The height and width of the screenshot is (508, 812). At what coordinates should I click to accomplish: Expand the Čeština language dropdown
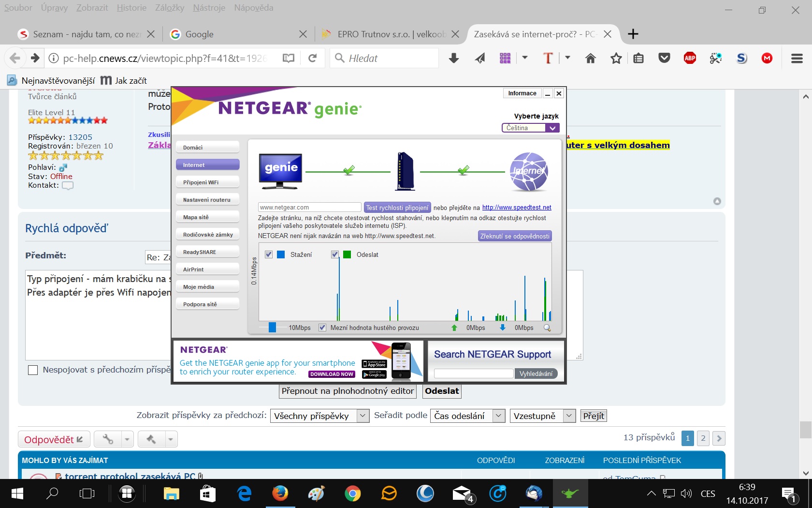point(552,128)
